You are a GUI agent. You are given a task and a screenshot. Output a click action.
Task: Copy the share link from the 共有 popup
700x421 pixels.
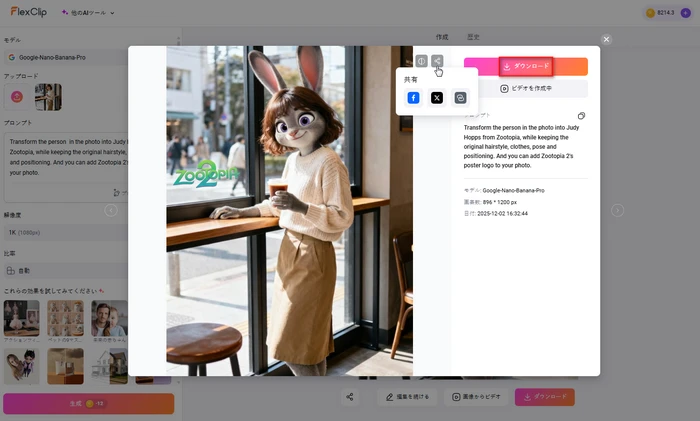[460, 98]
